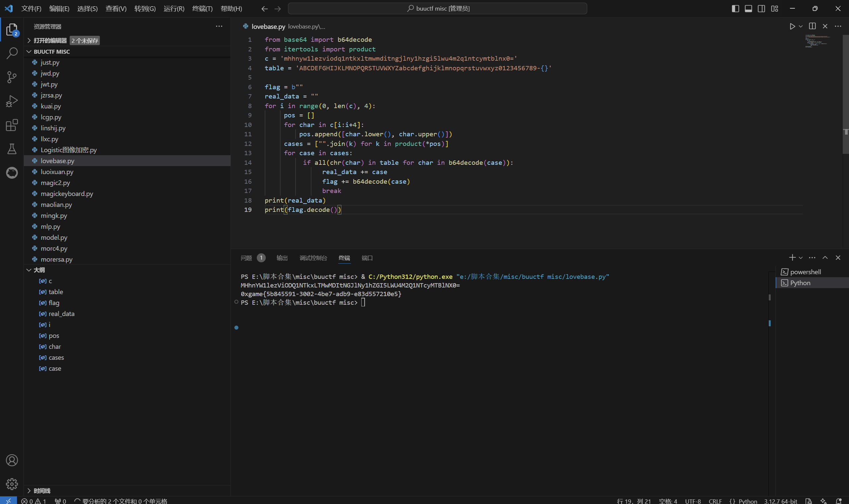Viewport: 849px width, 504px height.
Task: Open editor More Actions ellipsis
Action: coord(838,26)
